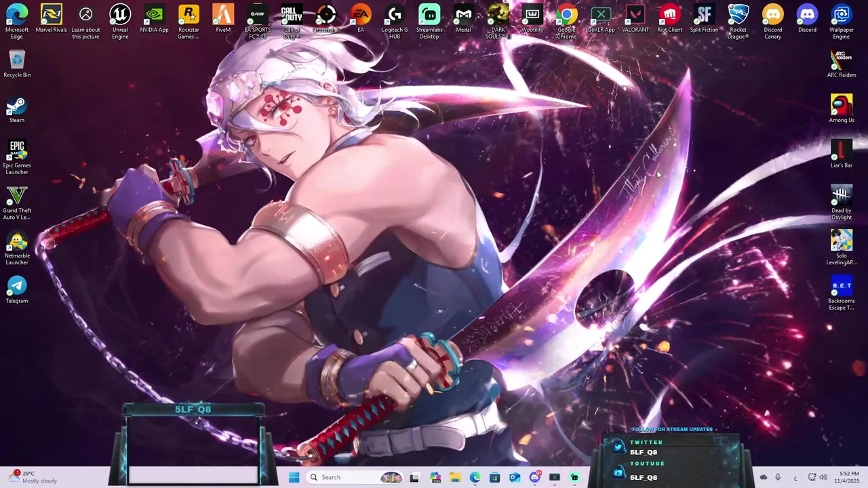The height and width of the screenshot is (488, 868).
Task: Select the Medal desktop icon
Action: tap(464, 18)
